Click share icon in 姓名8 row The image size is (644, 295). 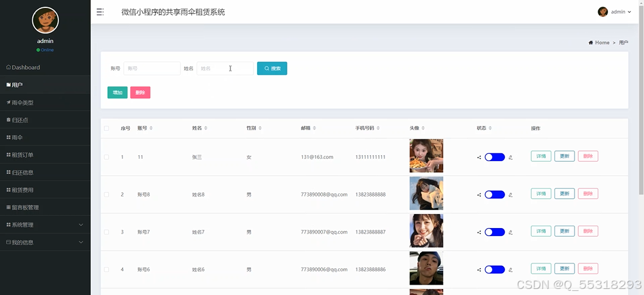pyautogui.click(x=479, y=195)
